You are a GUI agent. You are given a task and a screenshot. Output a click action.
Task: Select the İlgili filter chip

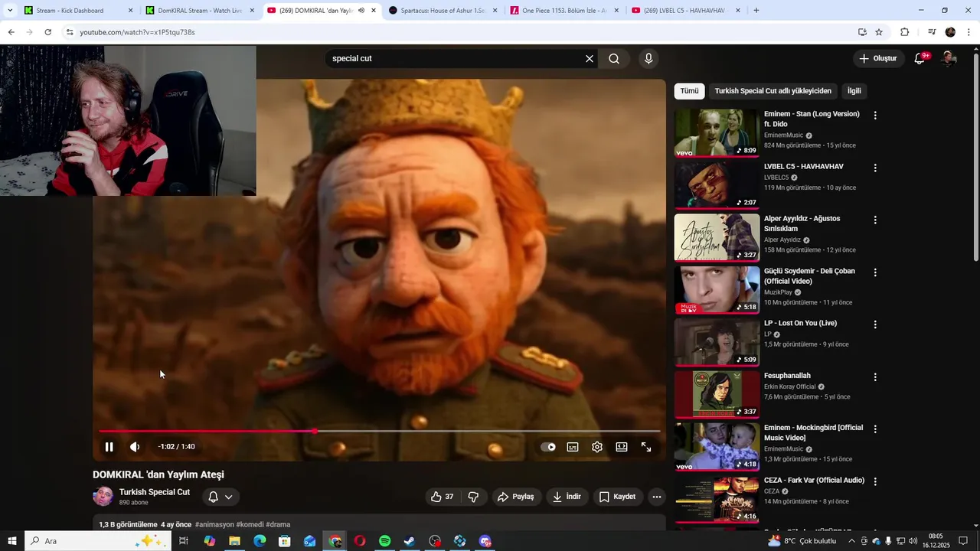(854, 91)
